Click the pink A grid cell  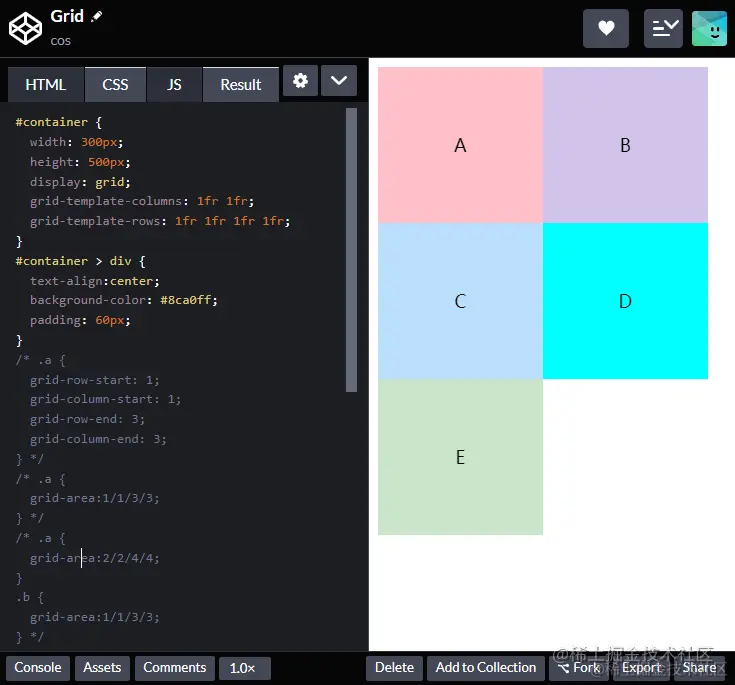[460, 145]
